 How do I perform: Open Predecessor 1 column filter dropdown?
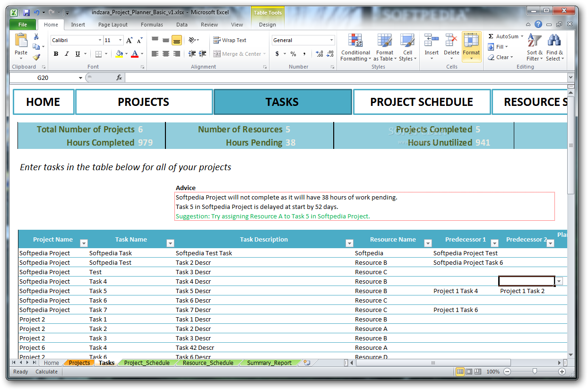click(x=494, y=243)
